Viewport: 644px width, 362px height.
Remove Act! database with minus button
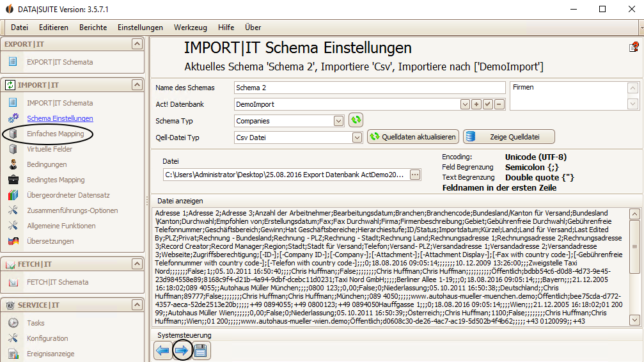(499, 104)
